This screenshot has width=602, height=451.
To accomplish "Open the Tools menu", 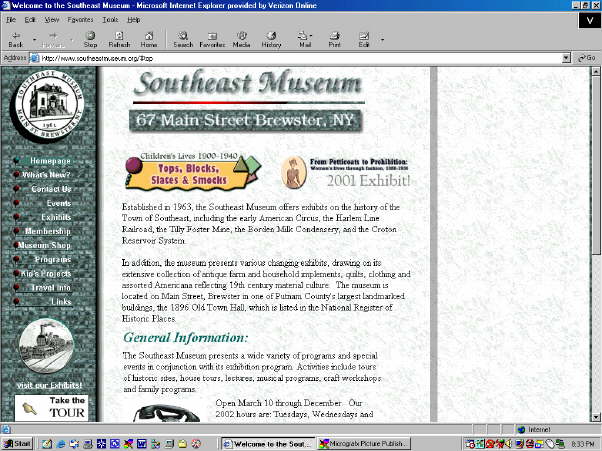I will point(110,20).
